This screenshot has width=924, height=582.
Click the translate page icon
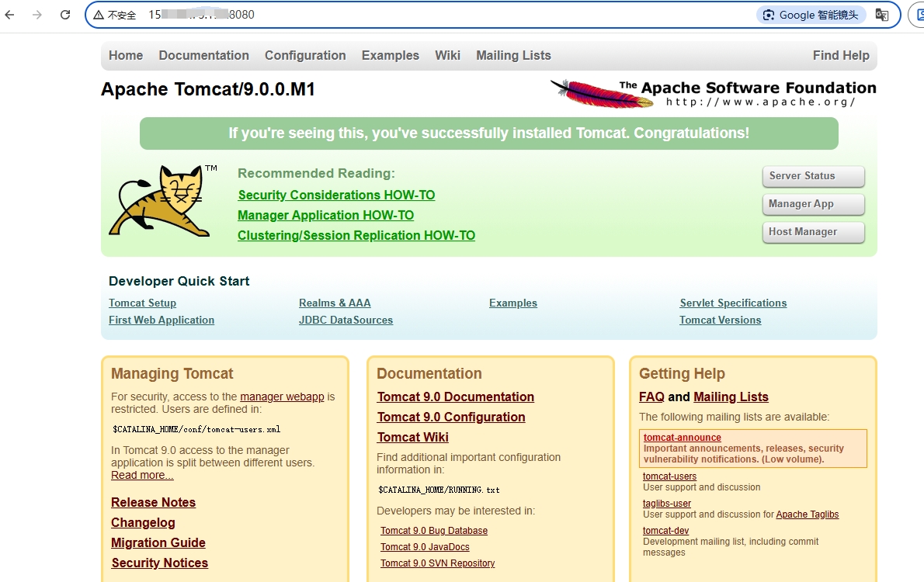881,15
